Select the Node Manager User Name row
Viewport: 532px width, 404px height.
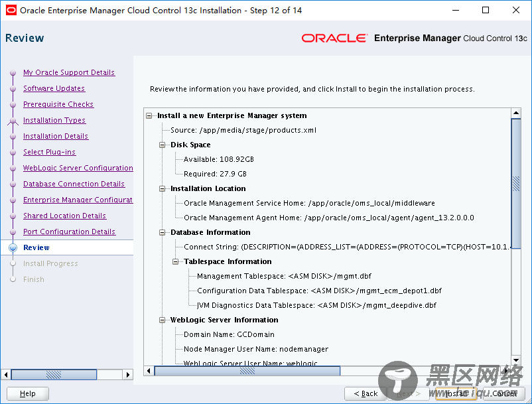[256, 349]
